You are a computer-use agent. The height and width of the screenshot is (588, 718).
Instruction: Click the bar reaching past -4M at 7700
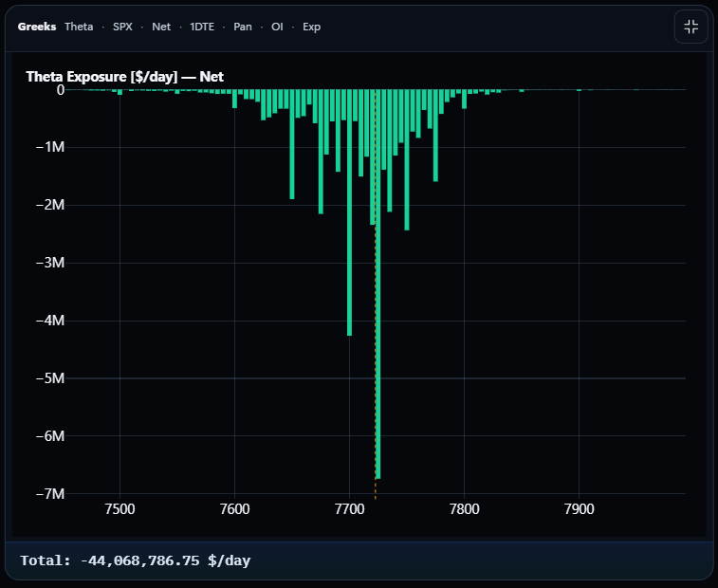tap(349, 212)
